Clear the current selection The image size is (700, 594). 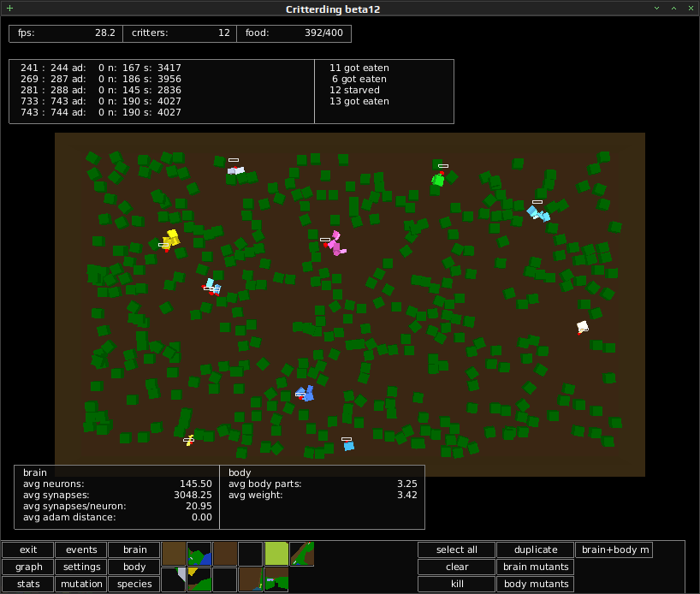pyautogui.click(x=457, y=567)
